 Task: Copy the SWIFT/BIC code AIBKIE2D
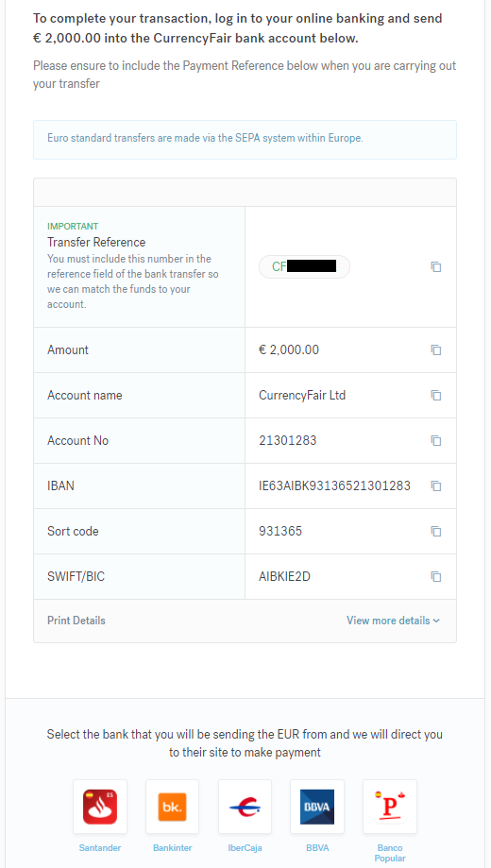tap(436, 577)
